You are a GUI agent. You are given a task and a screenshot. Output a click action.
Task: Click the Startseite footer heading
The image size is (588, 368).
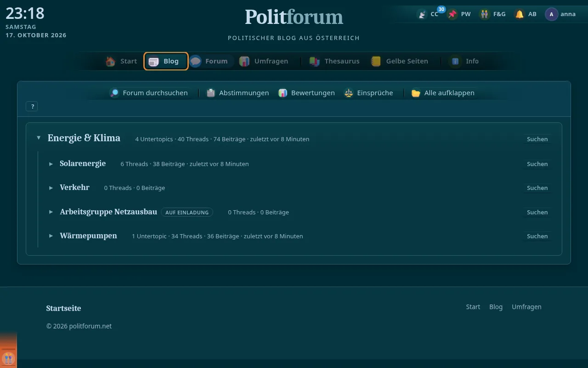click(x=63, y=308)
